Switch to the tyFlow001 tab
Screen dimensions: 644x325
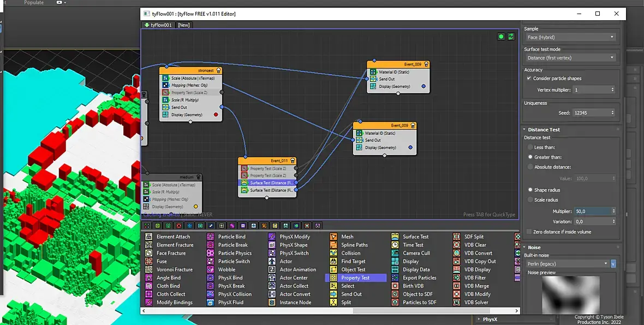(158, 25)
